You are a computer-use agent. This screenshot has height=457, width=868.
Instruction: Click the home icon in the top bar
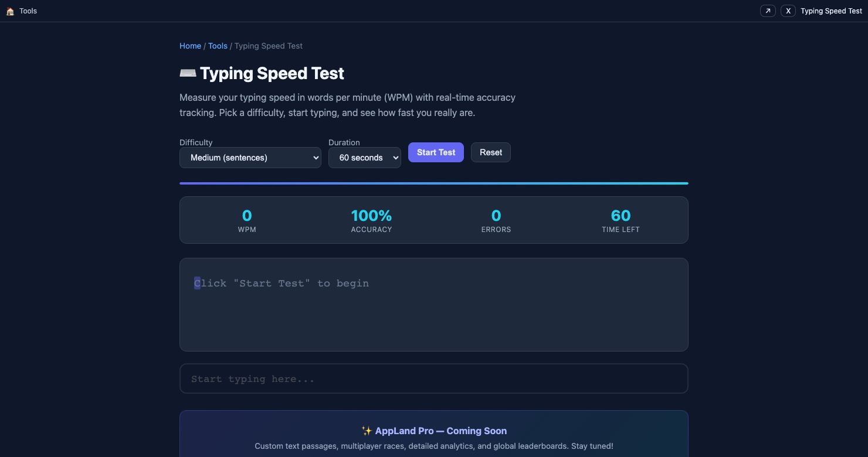coord(10,11)
